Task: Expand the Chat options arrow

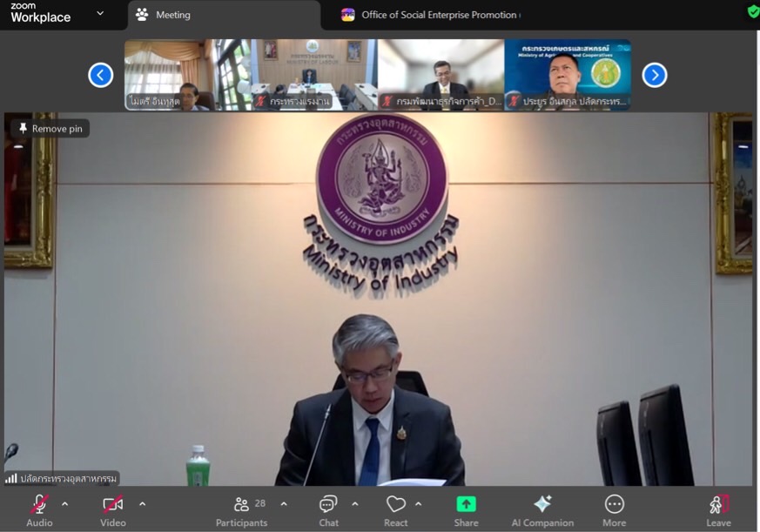Action: point(355,504)
